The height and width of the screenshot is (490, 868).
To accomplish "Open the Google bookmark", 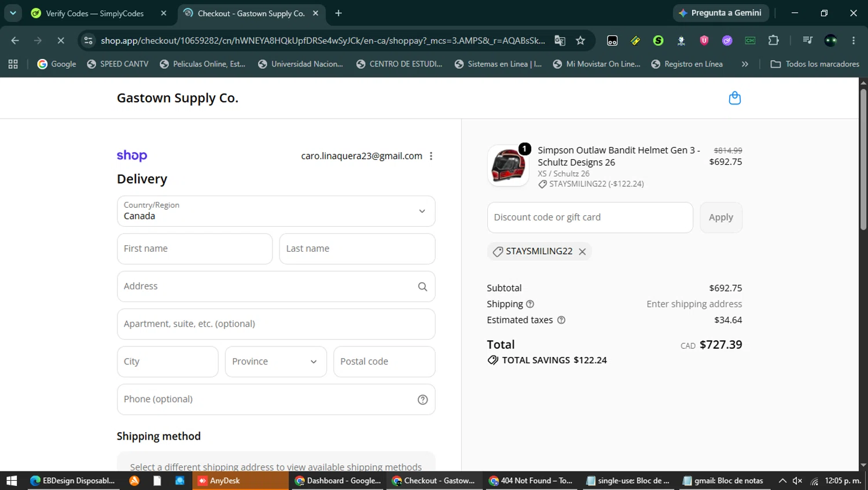I will [x=57, y=64].
